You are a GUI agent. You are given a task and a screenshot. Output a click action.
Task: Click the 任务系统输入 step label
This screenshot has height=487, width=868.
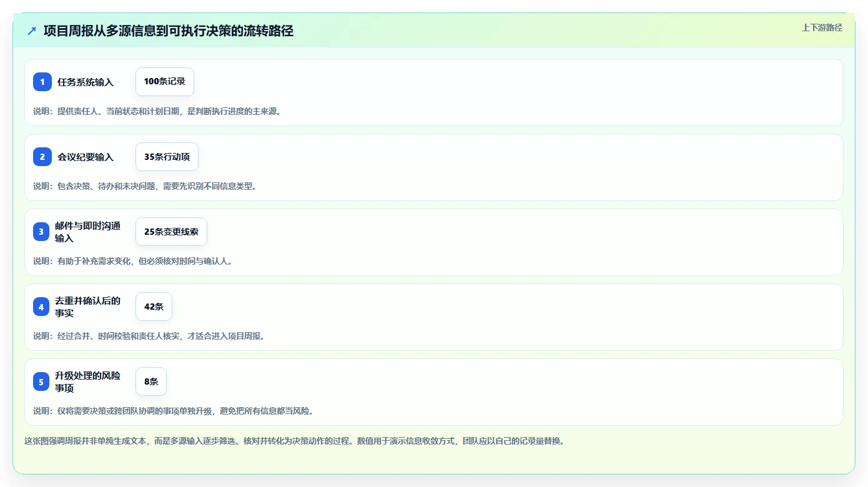[86, 82]
